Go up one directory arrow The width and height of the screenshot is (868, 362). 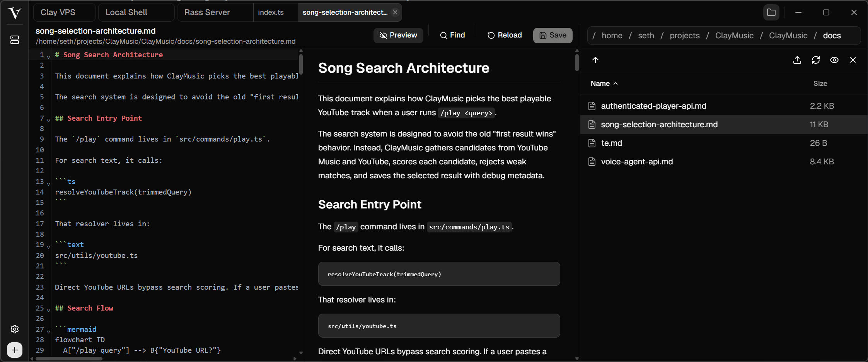595,60
